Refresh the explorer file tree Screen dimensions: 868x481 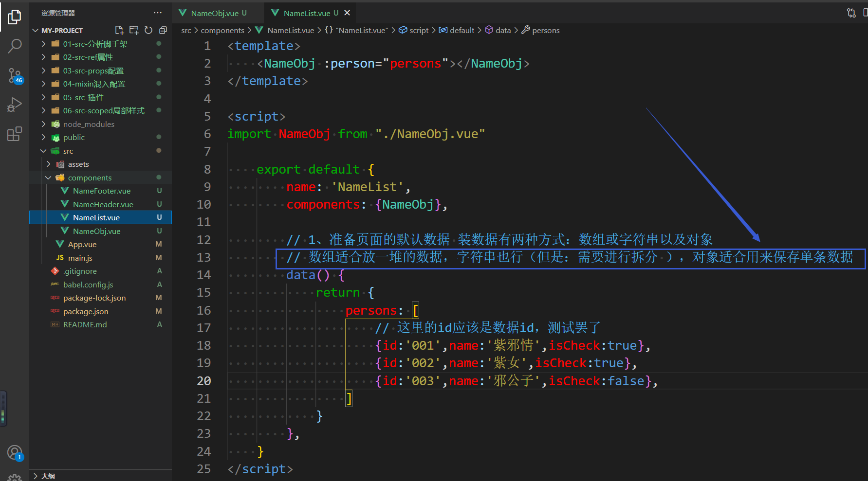148,30
